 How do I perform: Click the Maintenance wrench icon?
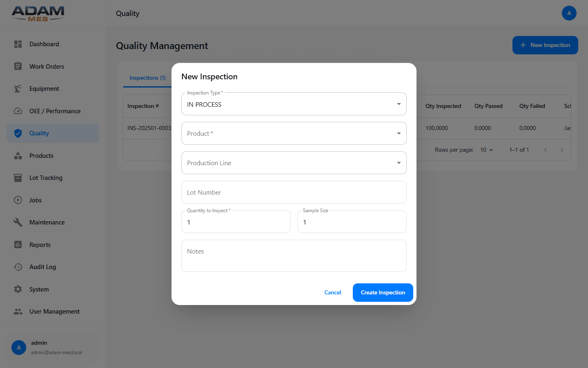pos(18,222)
